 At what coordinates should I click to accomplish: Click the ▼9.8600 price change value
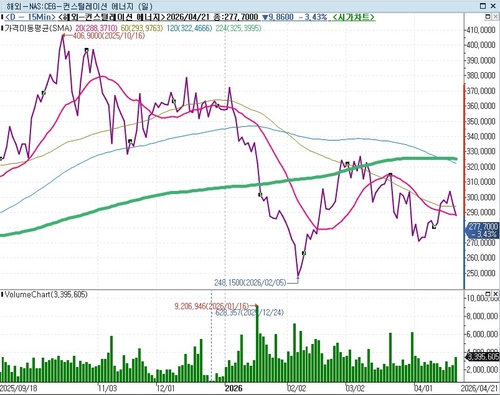278,17
